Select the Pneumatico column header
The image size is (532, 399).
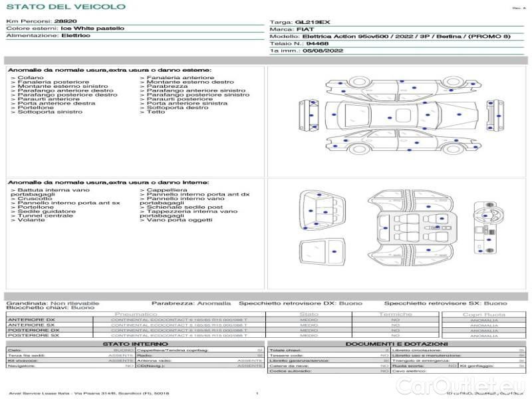pos(136,314)
